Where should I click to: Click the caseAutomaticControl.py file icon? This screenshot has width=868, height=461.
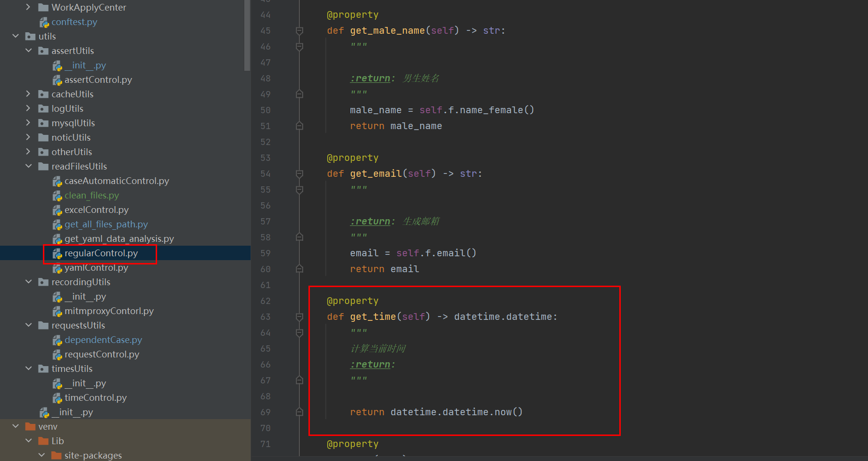click(x=57, y=181)
